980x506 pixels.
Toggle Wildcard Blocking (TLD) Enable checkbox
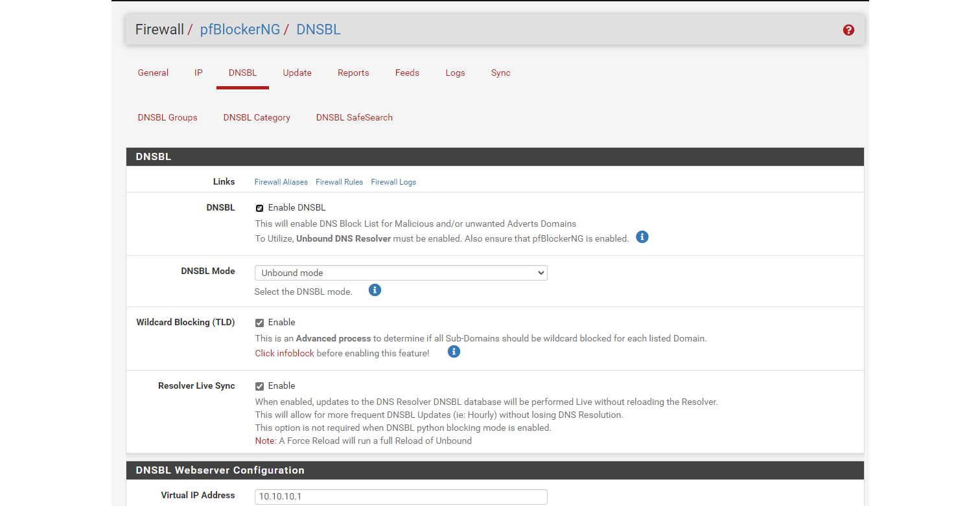click(259, 323)
